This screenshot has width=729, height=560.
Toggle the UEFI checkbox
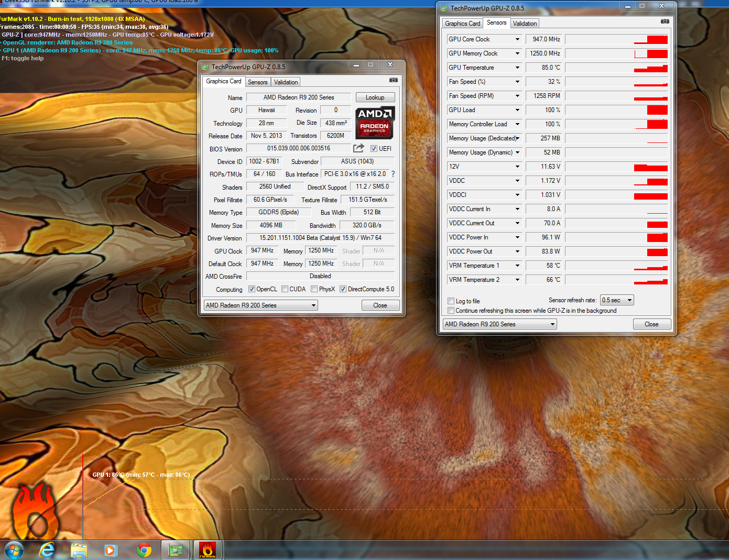click(x=374, y=149)
